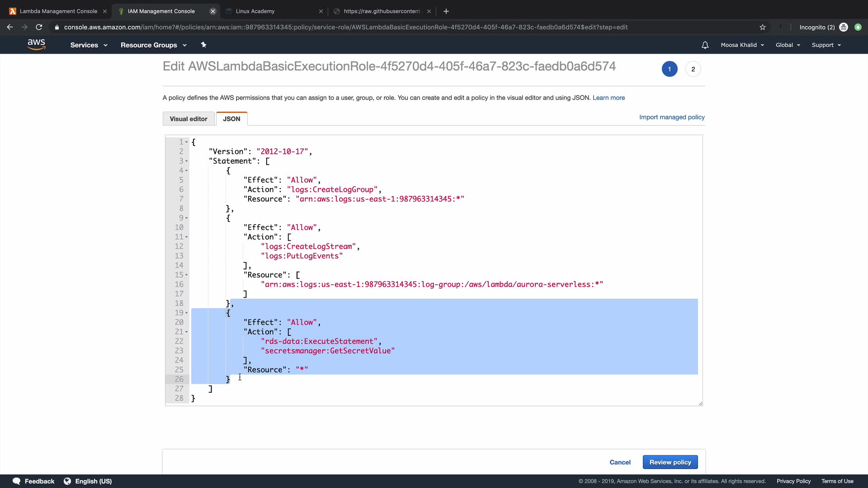868x488 pixels.
Task: Click the browser back arrow
Action: click(10, 27)
